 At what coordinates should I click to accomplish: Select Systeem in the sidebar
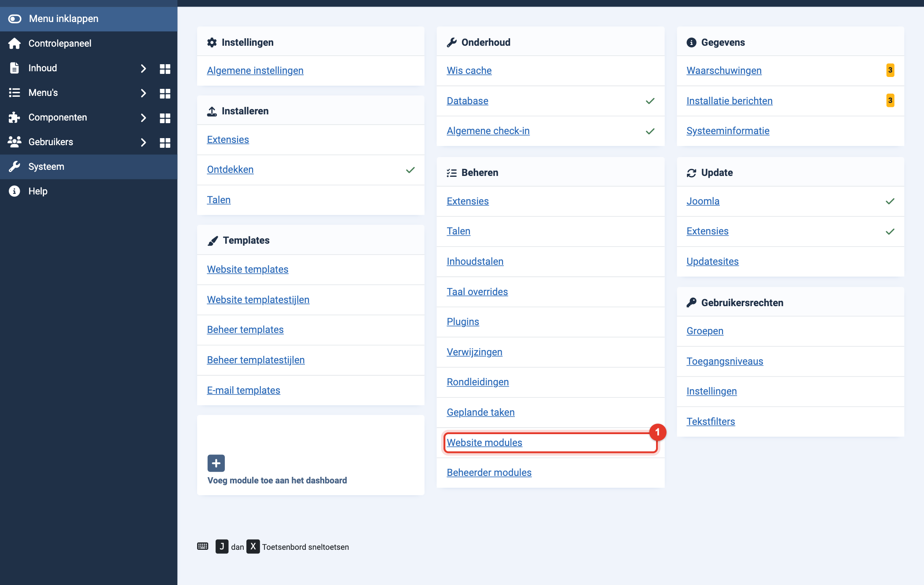coord(88,167)
